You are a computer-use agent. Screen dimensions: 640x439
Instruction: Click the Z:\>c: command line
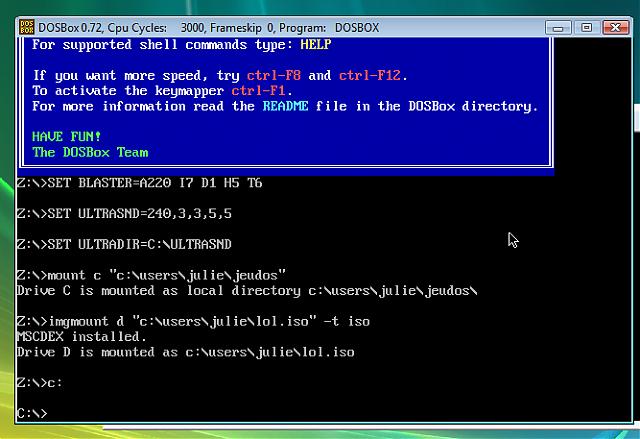(x=40, y=383)
